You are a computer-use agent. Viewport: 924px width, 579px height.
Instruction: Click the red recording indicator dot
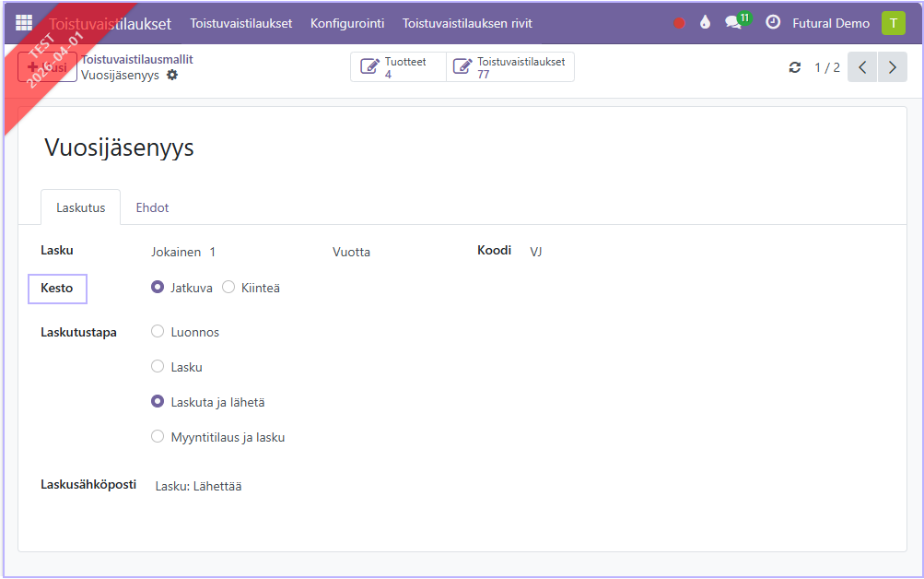(x=679, y=23)
